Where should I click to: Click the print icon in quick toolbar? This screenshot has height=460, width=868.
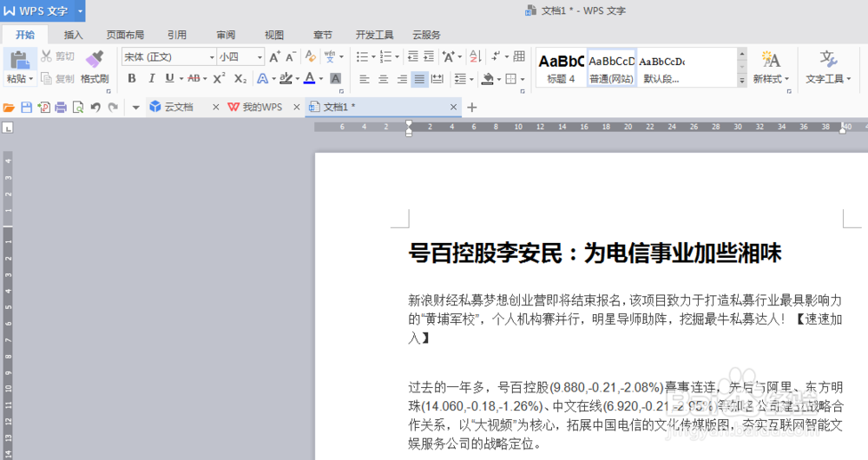click(61, 108)
